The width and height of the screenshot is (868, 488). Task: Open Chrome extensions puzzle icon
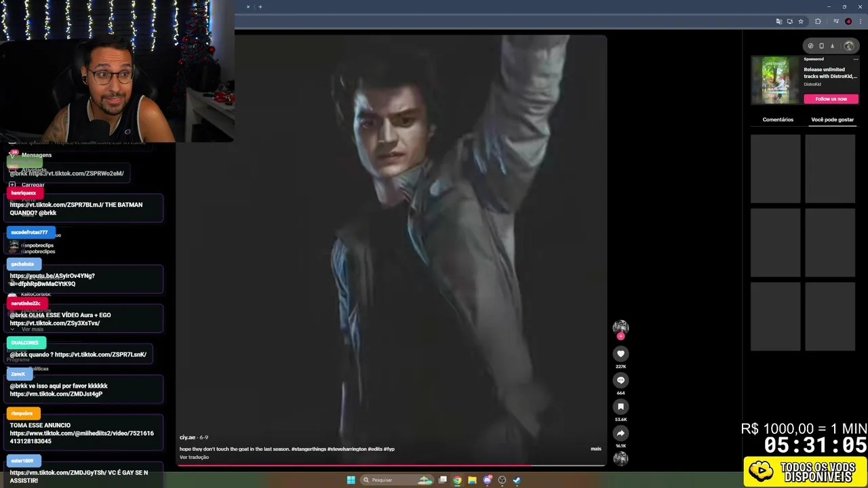(x=818, y=22)
